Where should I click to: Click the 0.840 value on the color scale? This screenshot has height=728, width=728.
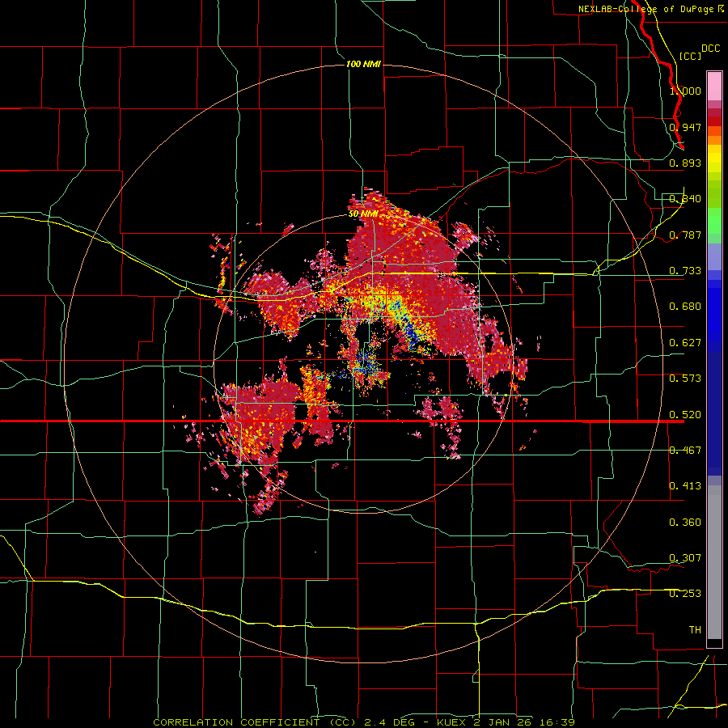[x=685, y=199]
